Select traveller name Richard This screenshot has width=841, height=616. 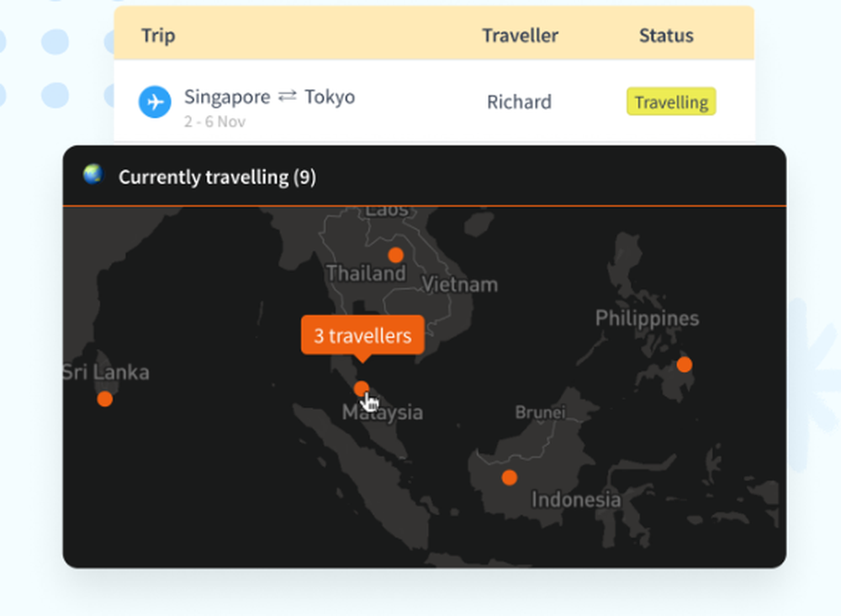[x=519, y=102]
